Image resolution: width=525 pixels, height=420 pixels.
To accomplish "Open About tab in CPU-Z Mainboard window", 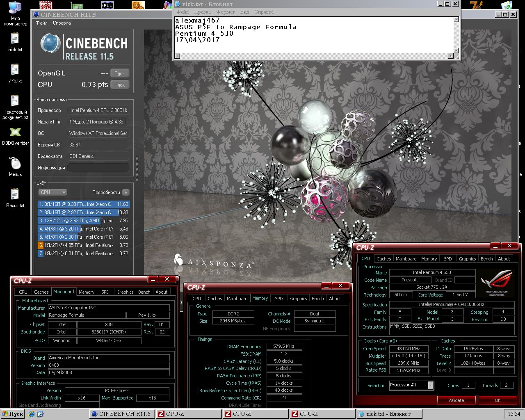I will [x=161, y=292].
